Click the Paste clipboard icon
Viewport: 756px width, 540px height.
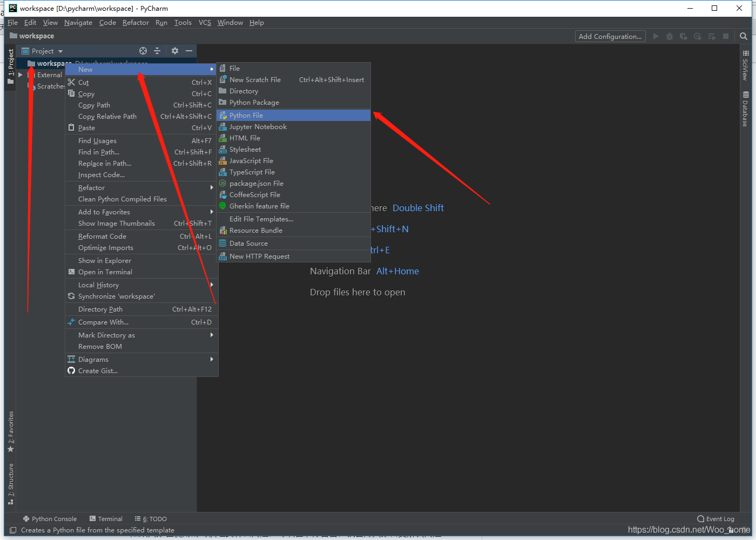click(x=71, y=128)
